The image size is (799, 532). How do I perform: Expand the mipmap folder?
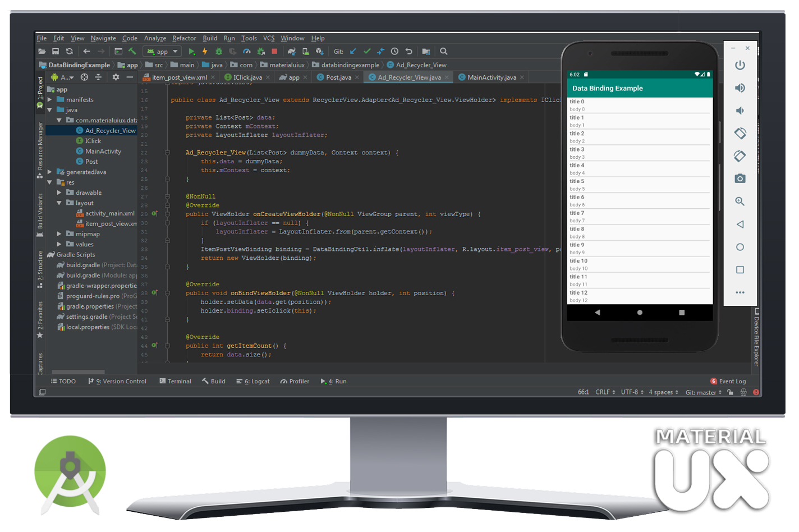59,234
